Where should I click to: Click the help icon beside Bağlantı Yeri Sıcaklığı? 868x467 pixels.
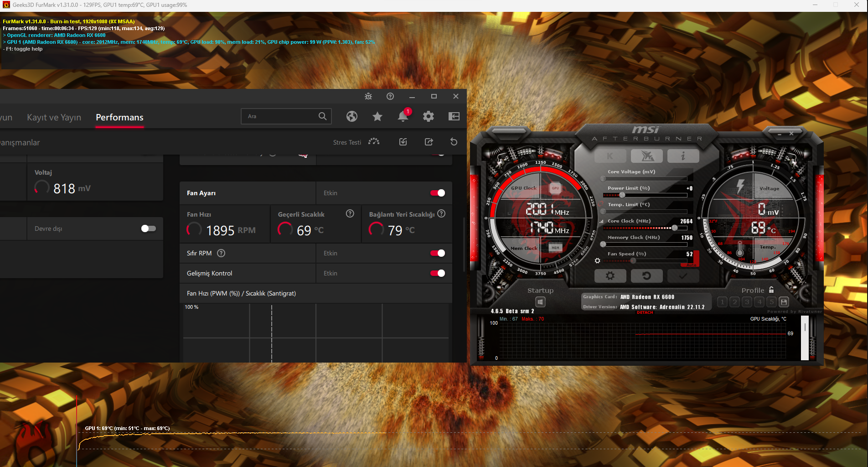coord(441,213)
